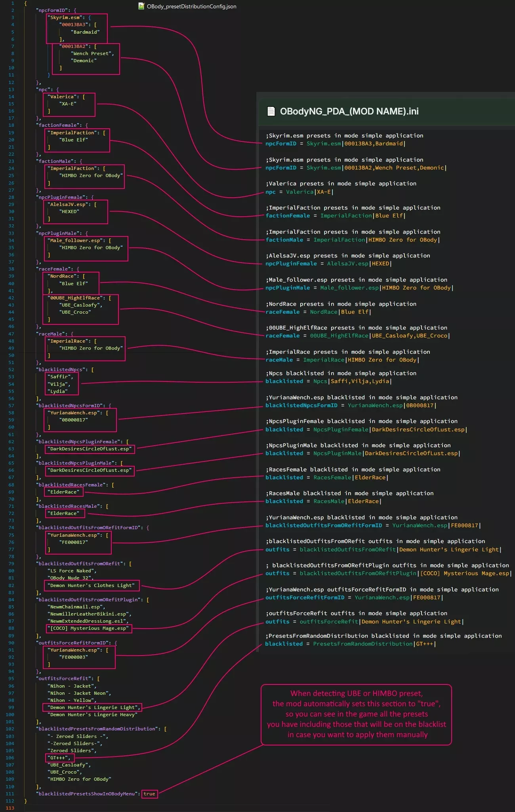Click the ini line "raceFemale = NordRace|Blue Elf|"
Viewport: 515px width, 812px height.
click(x=319, y=312)
